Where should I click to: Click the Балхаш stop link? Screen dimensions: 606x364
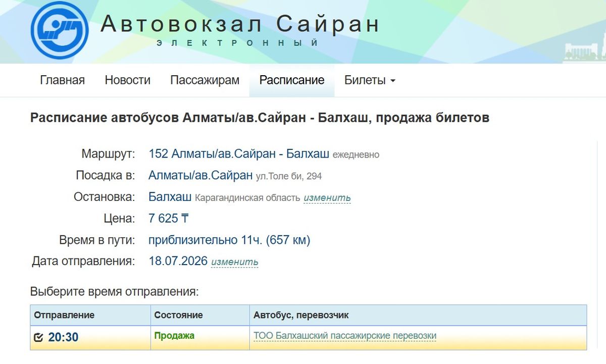[x=170, y=197]
